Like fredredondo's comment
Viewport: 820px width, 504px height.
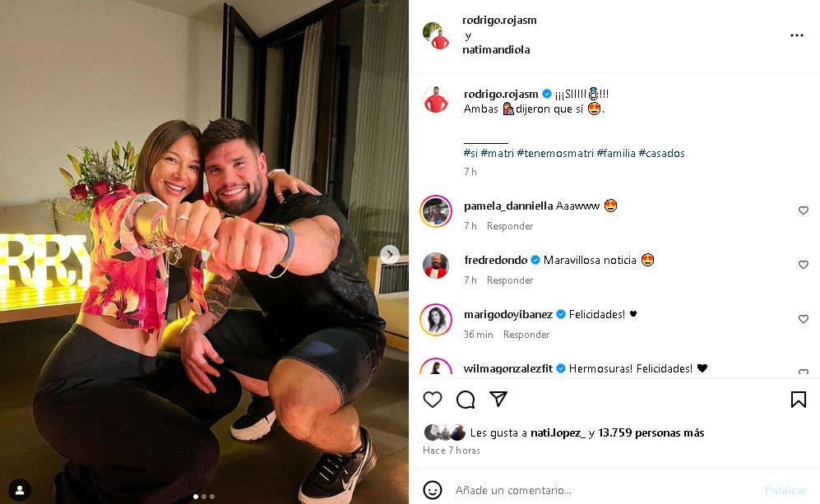pyautogui.click(x=804, y=265)
